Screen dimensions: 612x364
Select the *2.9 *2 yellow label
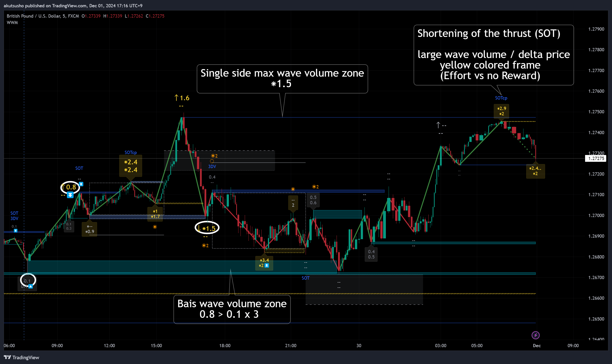501,111
